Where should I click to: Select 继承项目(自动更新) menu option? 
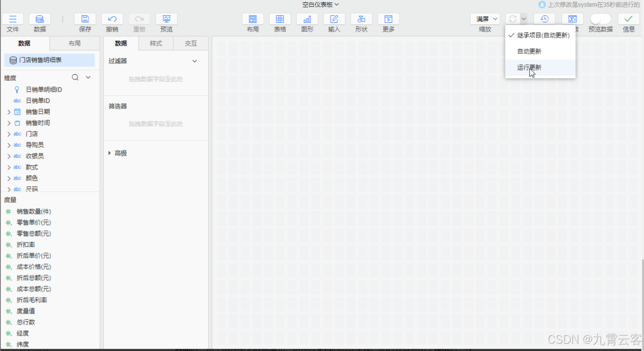click(x=540, y=35)
